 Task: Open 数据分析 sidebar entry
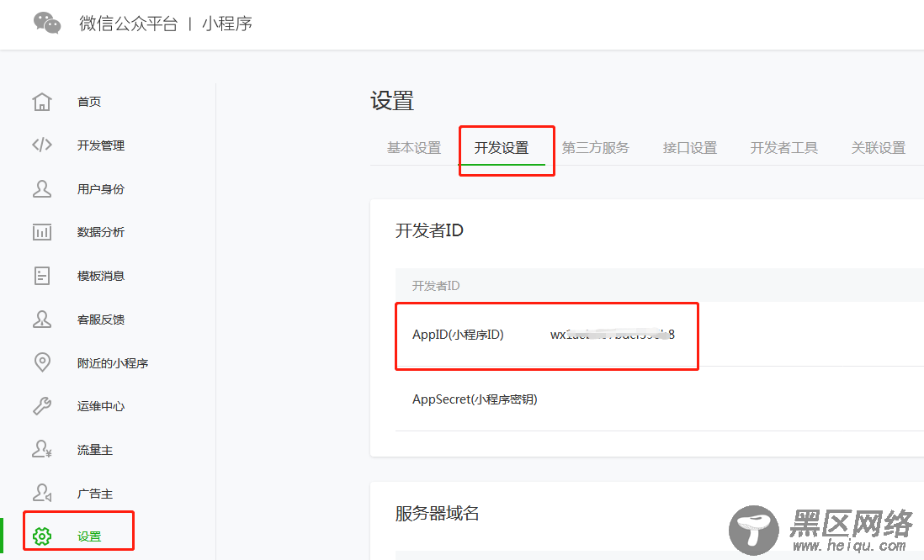[101, 232]
